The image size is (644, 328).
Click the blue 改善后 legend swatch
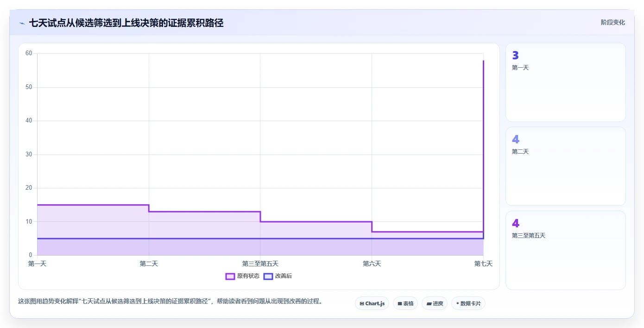pyautogui.click(x=268, y=276)
